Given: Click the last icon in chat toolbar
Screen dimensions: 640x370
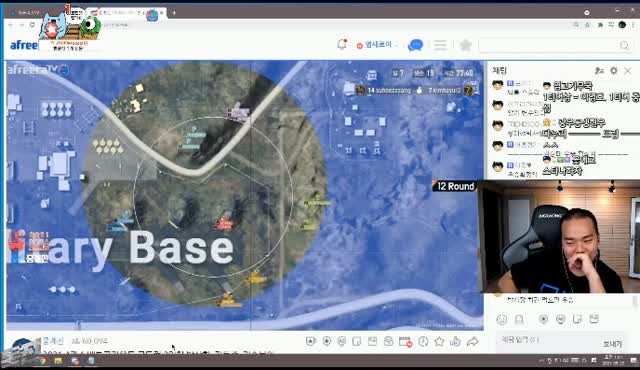Looking at the screenshot, I should point(594,319).
